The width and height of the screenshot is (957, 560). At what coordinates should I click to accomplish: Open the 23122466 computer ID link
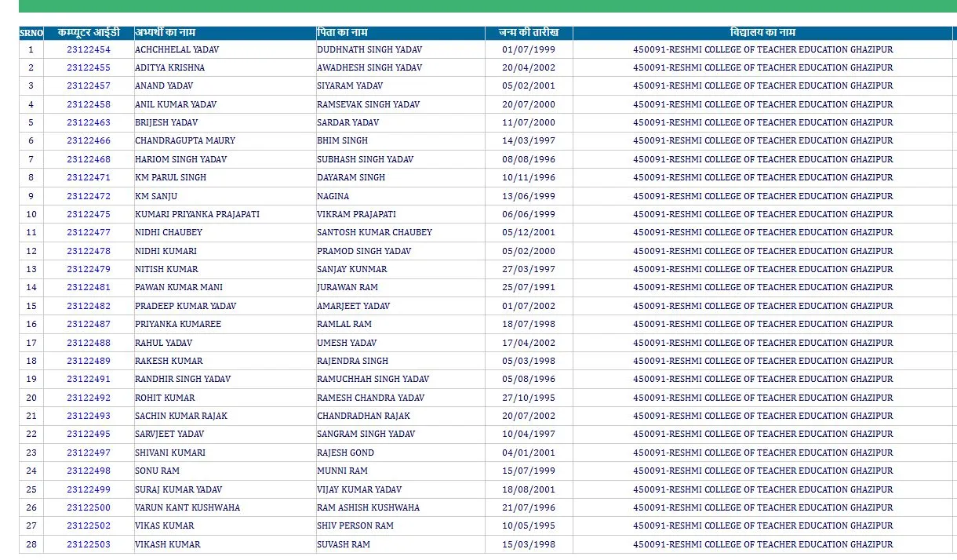89,141
